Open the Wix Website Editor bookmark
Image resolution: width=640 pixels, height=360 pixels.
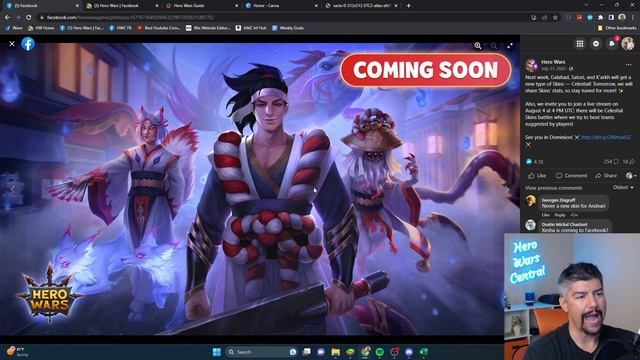pos(207,28)
